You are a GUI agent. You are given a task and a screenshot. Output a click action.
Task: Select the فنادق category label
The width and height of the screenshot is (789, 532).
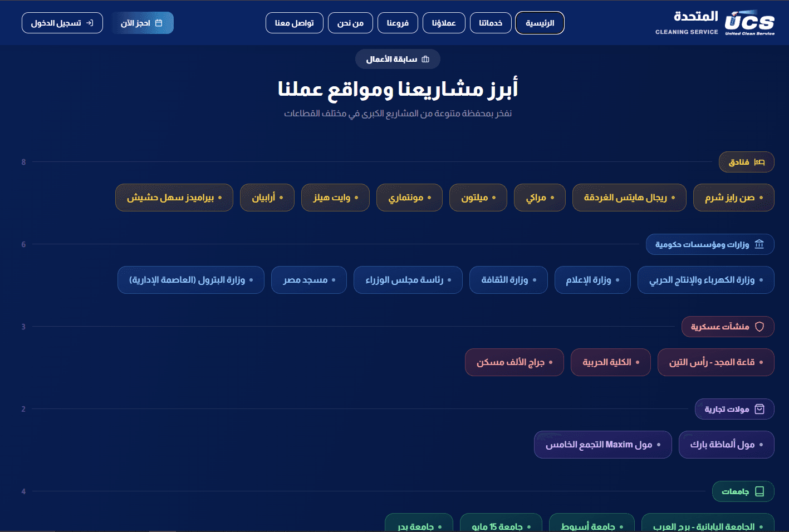tap(747, 162)
